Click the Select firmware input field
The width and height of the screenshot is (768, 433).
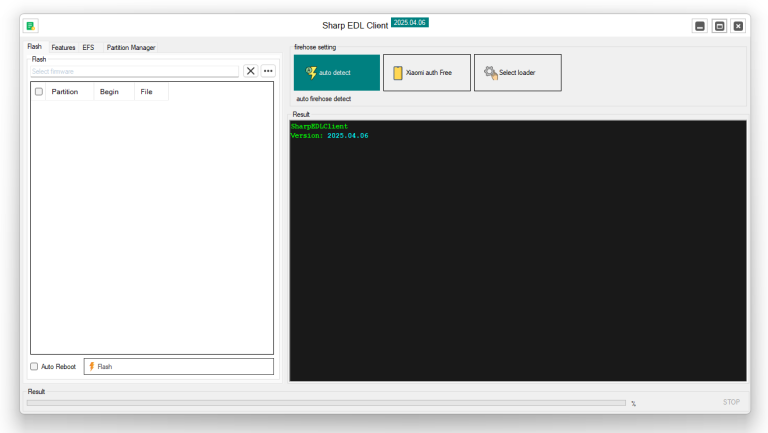pyautogui.click(x=134, y=71)
